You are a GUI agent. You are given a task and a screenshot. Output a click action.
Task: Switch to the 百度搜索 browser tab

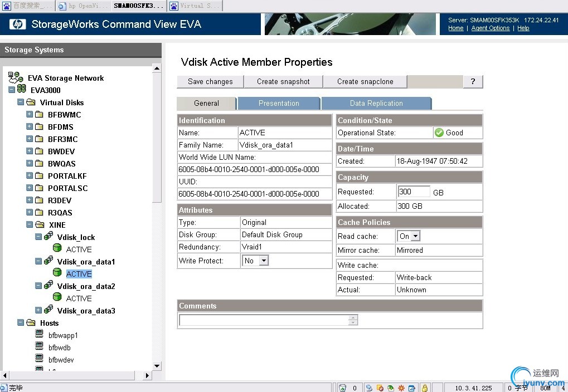(x=27, y=6)
